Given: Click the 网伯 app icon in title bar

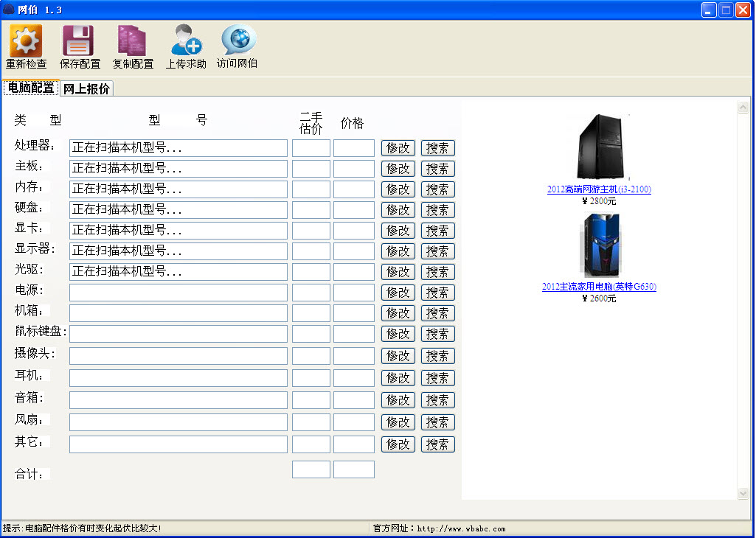Looking at the screenshot, I should (x=9, y=10).
